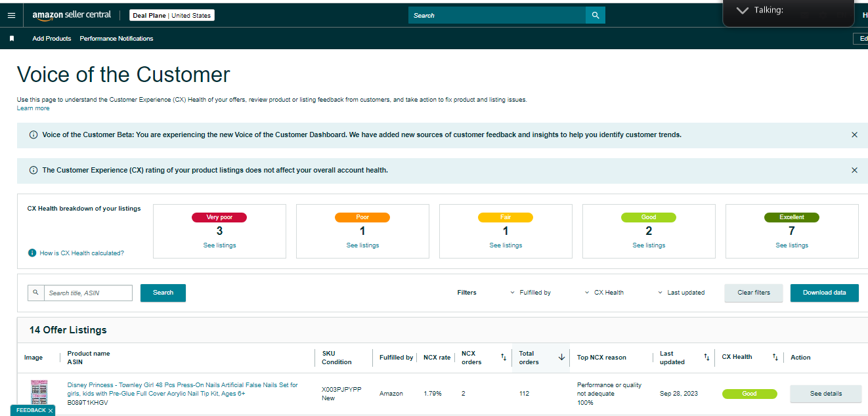
Task: Open Performance Notifications menu item
Action: pos(116,39)
